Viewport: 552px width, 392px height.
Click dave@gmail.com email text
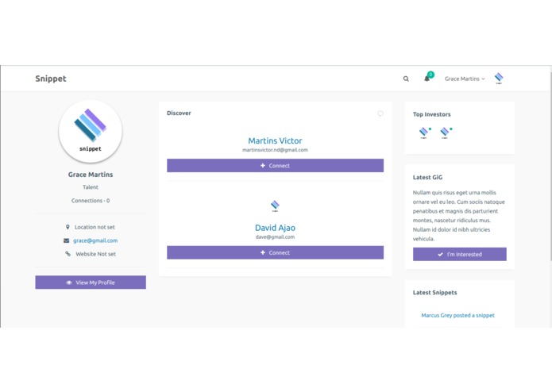pos(275,237)
